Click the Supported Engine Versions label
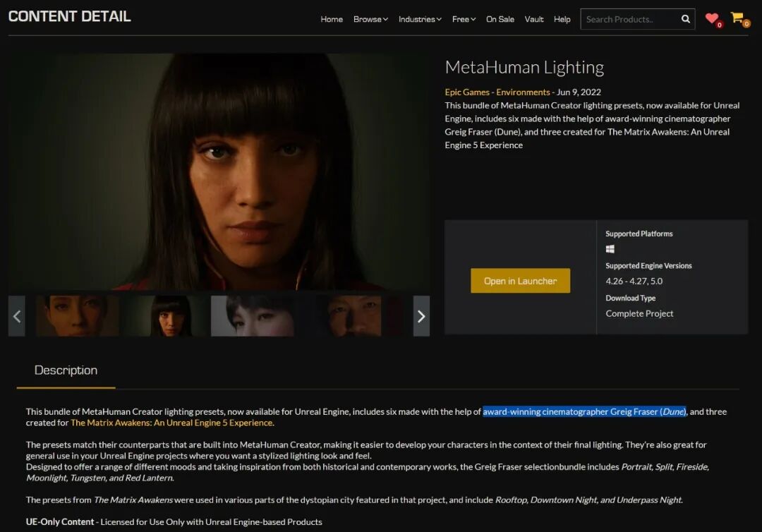The image size is (762, 532). (648, 266)
